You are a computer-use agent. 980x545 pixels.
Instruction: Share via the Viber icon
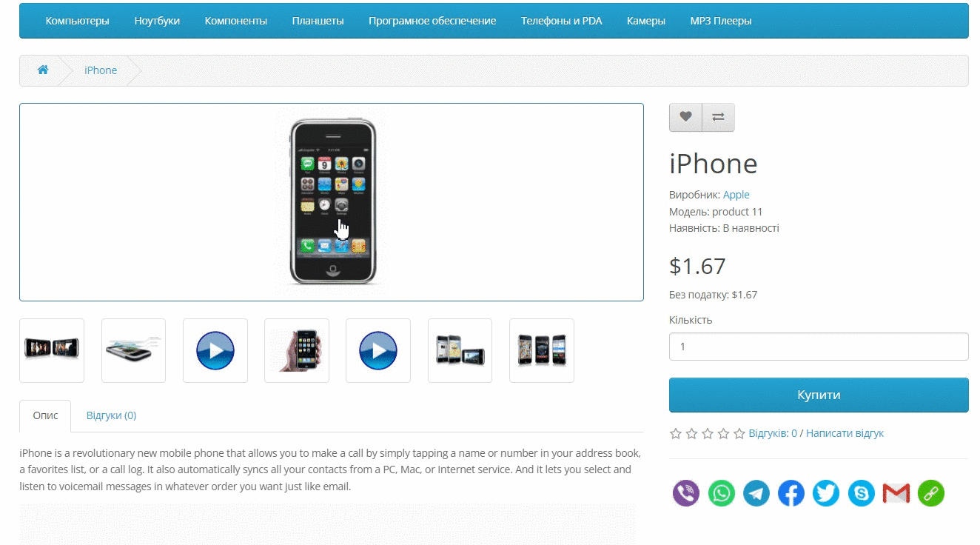pos(686,493)
